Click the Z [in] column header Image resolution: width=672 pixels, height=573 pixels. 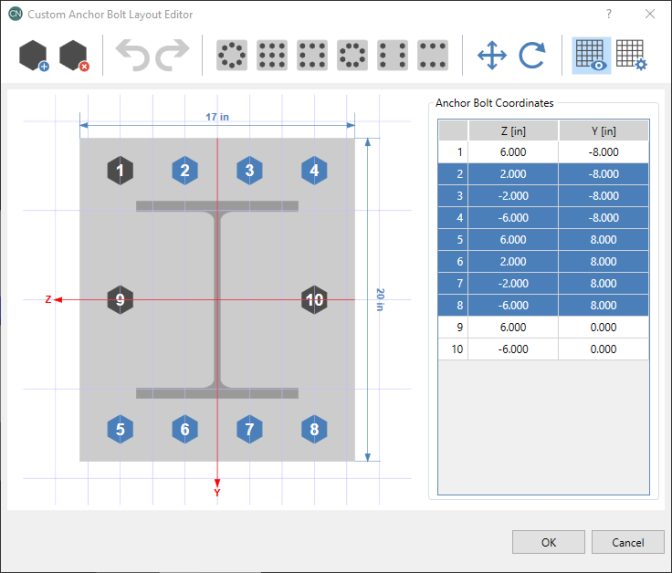click(x=512, y=131)
